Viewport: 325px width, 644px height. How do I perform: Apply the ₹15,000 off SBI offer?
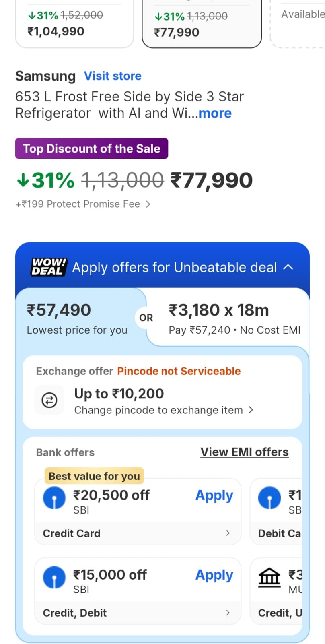tap(214, 575)
